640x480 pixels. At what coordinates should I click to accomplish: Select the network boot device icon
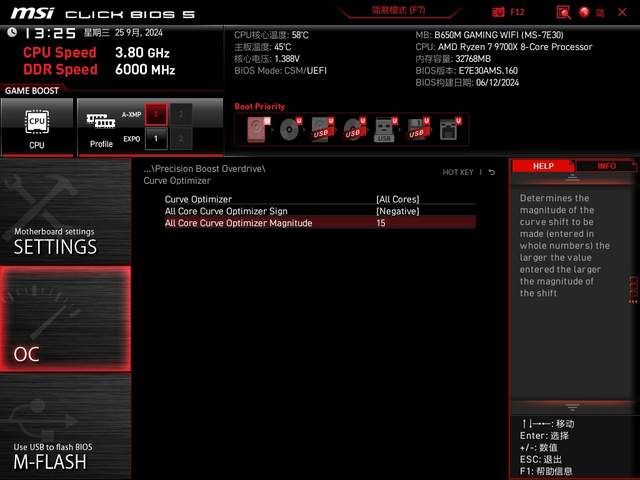(x=450, y=129)
